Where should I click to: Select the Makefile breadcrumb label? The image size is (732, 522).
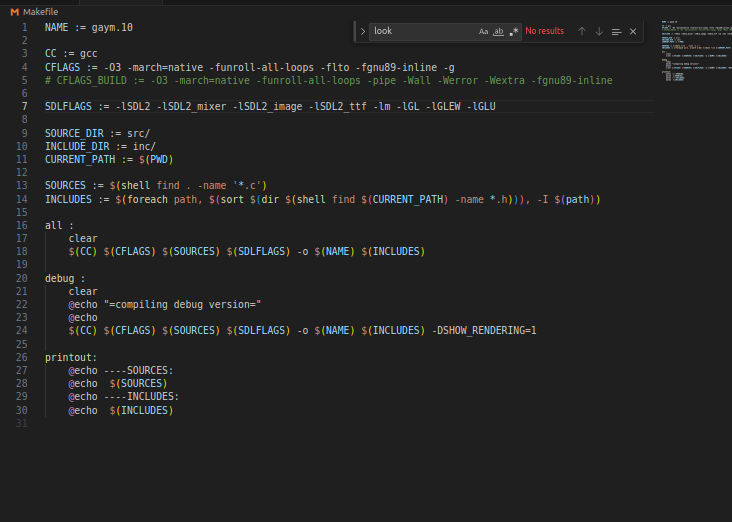(41, 12)
